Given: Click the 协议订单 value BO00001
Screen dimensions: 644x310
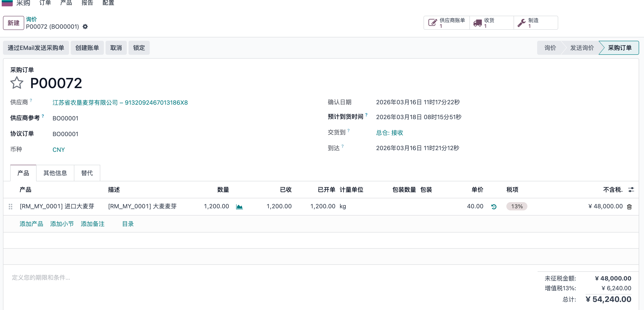Looking at the screenshot, I should [x=65, y=134].
